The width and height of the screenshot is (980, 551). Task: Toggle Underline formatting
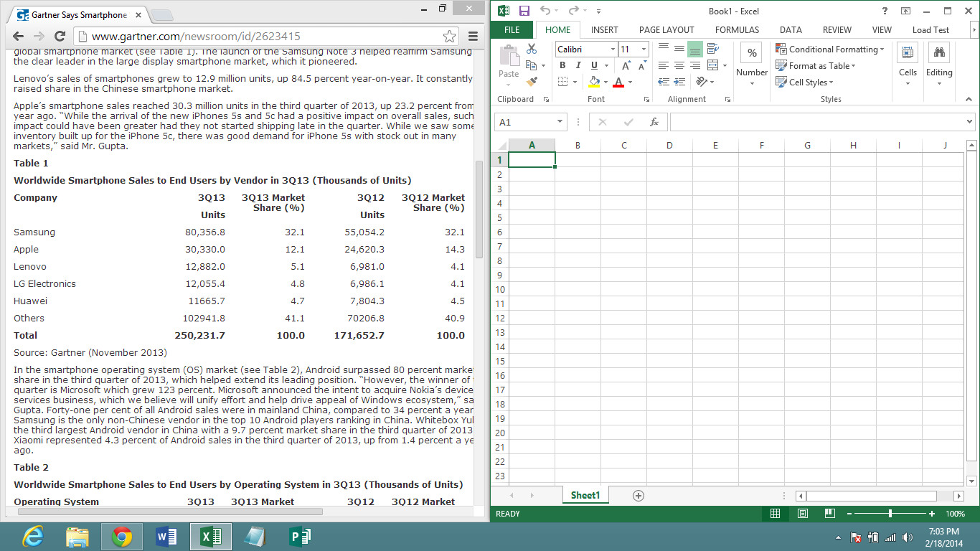tap(595, 65)
